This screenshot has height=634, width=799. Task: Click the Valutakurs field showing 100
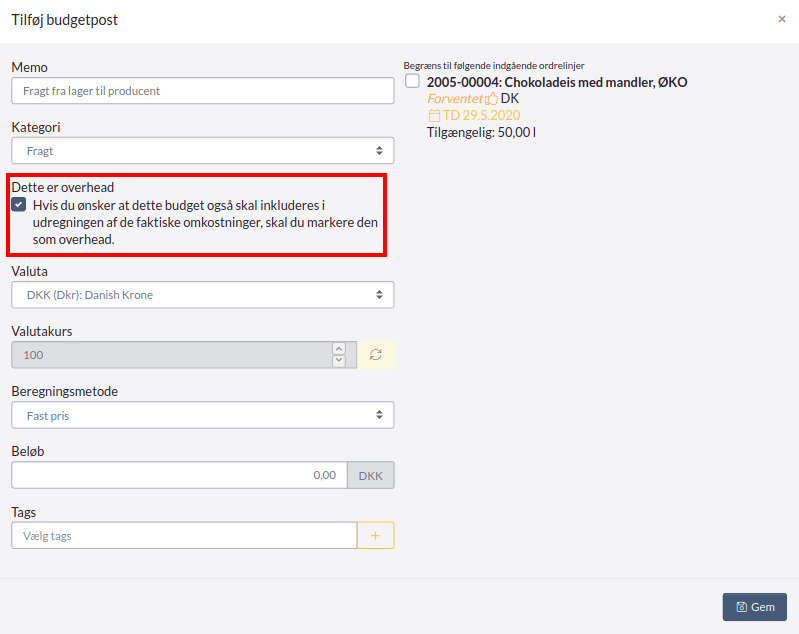(x=170, y=355)
